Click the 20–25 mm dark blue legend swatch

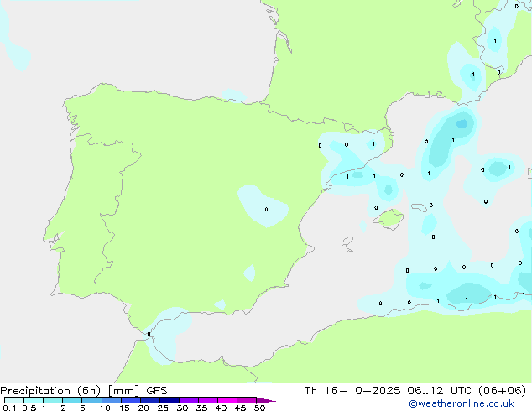[150, 400]
